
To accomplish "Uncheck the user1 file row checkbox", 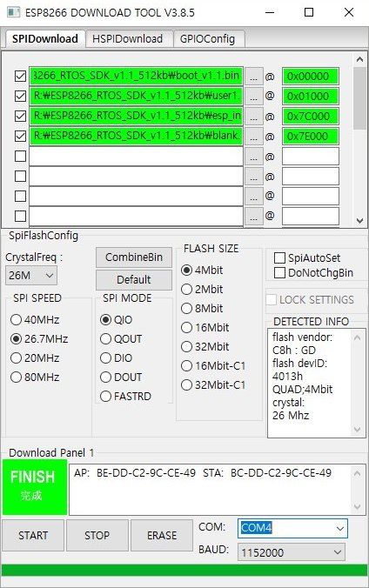I will [x=20, y=96].
